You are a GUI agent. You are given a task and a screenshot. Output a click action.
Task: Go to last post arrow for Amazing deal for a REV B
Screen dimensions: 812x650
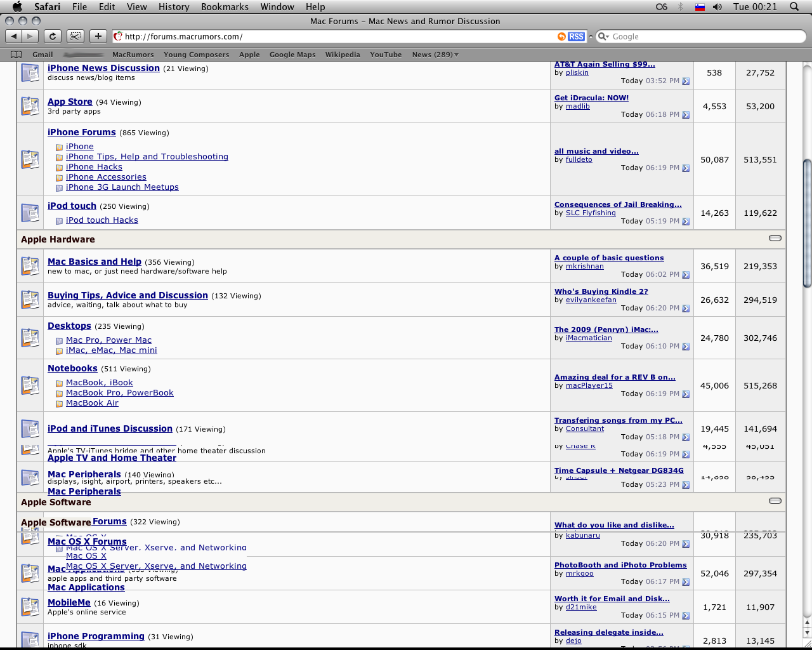point(686,394)
